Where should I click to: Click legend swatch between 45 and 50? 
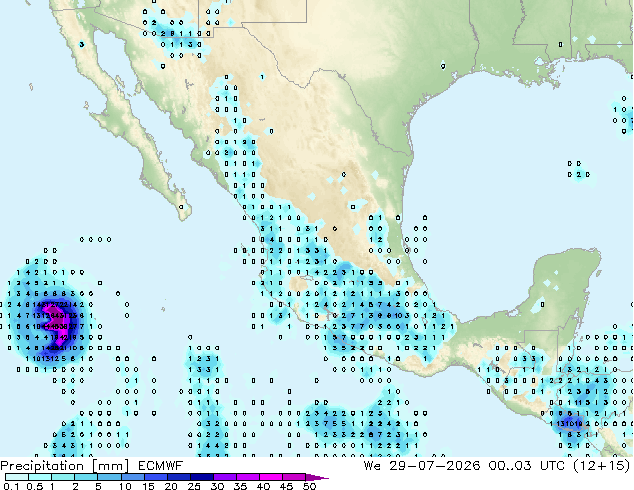294,477
